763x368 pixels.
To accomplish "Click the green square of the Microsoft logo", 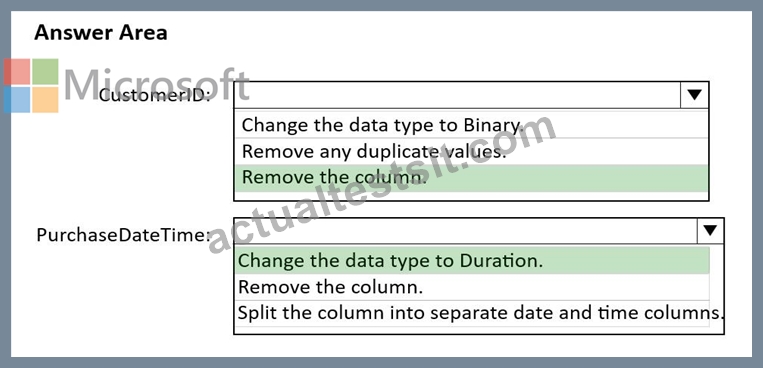I will (45, 72).
